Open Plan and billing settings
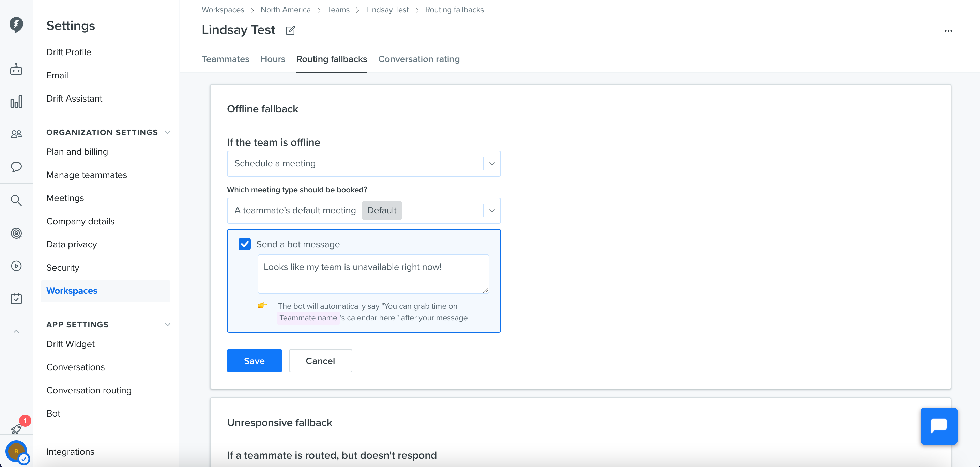980x467 pixels. pos(77,151)
